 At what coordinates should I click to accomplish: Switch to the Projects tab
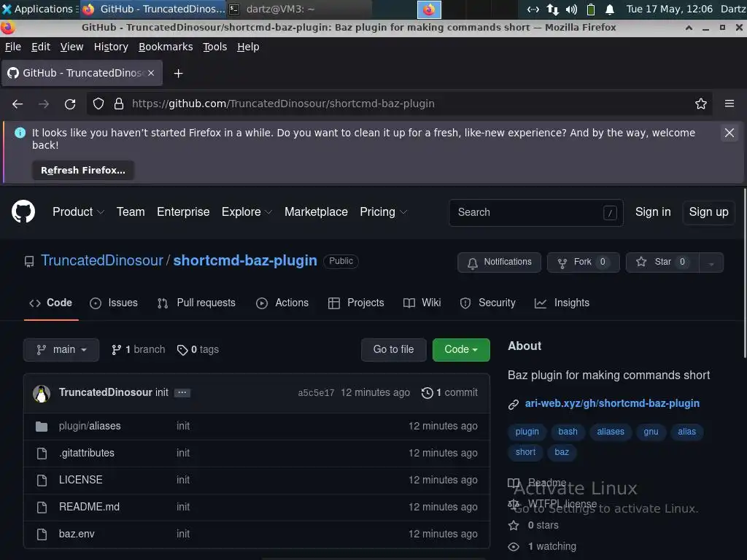[x=356, y=303]
